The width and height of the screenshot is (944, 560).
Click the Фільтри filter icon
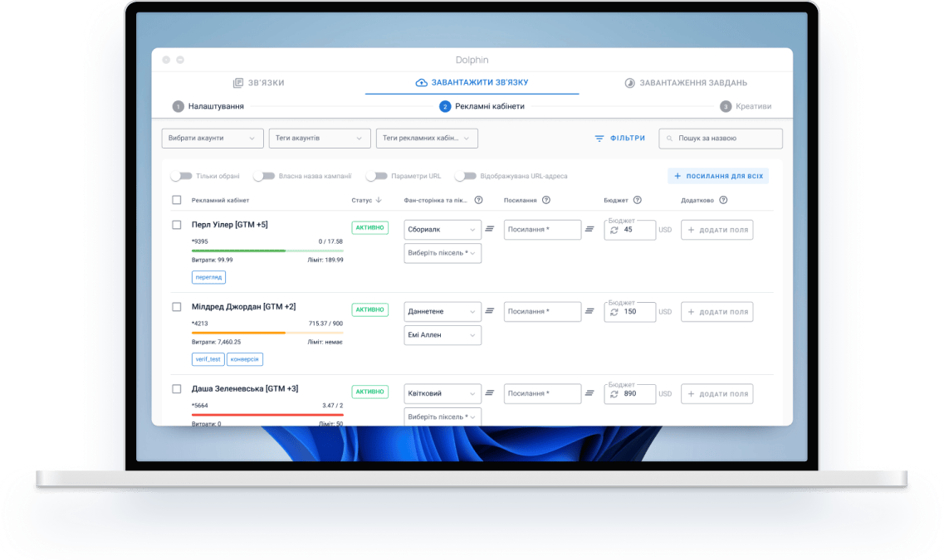(599, 139)
